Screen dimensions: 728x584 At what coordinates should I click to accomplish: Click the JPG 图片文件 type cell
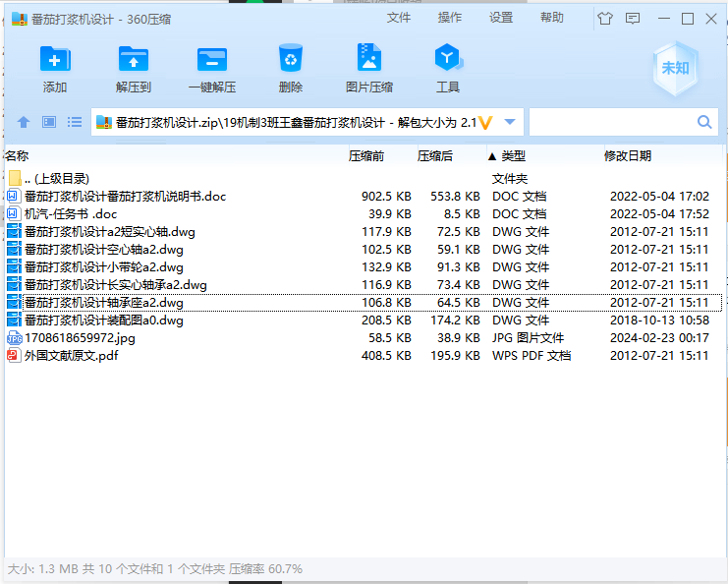529,338
